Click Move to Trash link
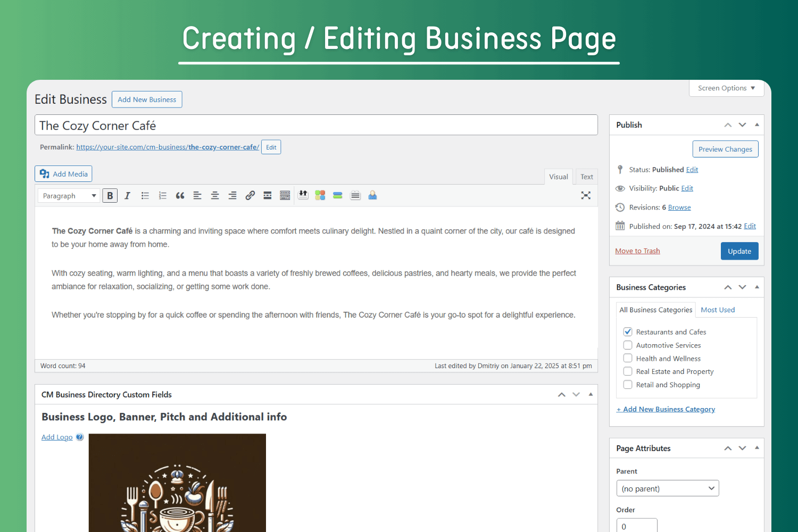The width and height of the screenshot is (798, 532). click(637, 251)
